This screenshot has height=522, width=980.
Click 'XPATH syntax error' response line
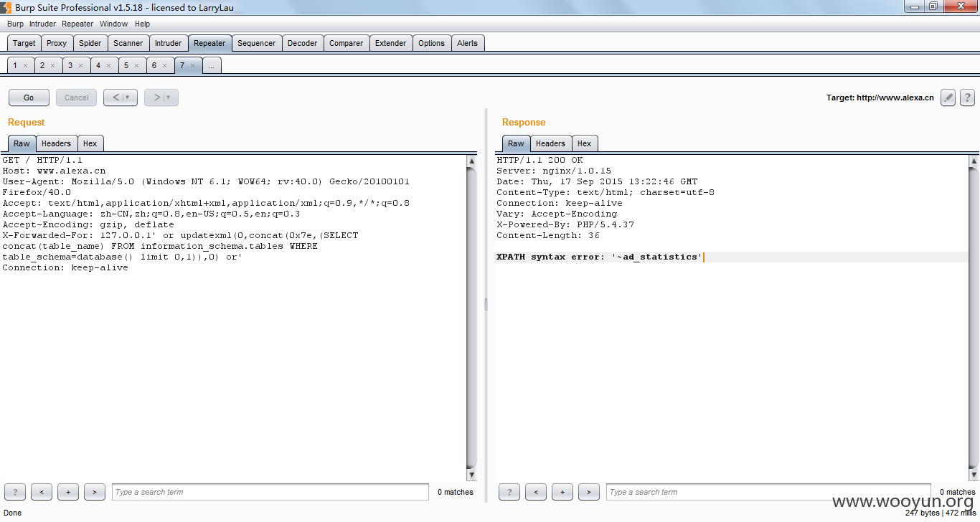click(600, 257)
